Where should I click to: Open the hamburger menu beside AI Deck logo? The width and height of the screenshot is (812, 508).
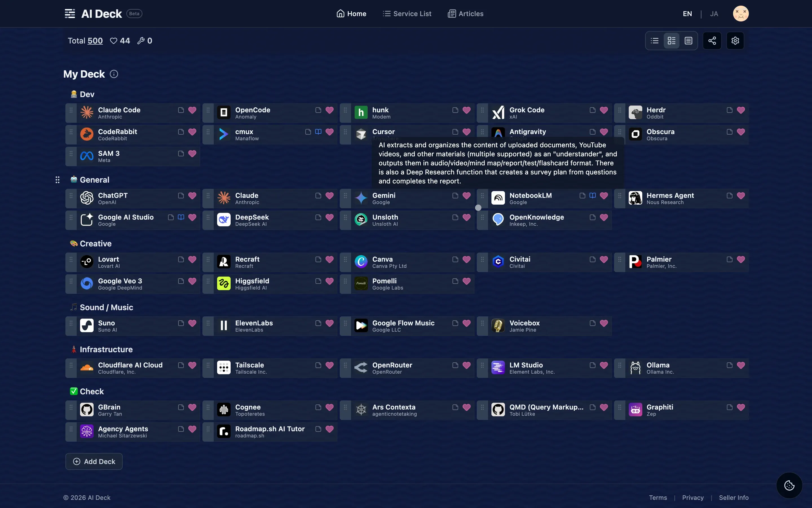pos(70,14)
